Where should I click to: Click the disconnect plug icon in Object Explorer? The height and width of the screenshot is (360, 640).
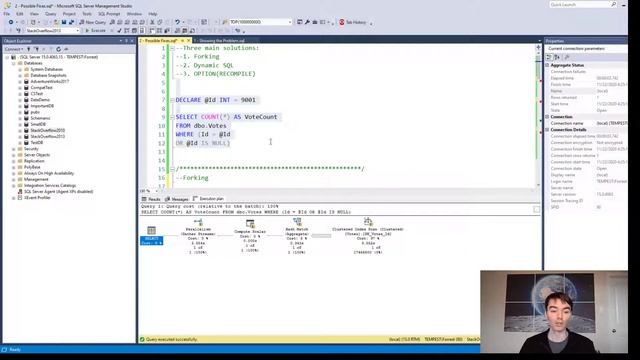[36, 49]
